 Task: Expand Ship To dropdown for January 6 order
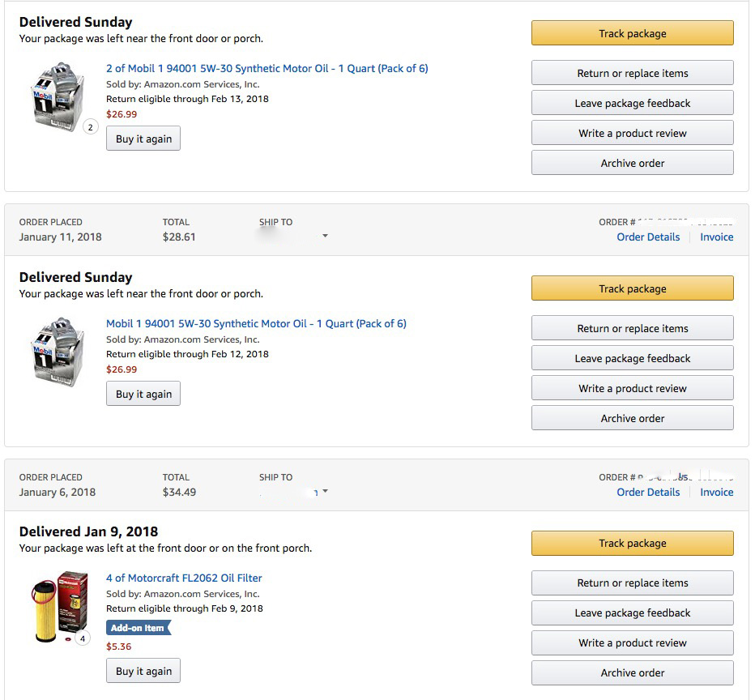pyautogui.click(x=326, y=491)
